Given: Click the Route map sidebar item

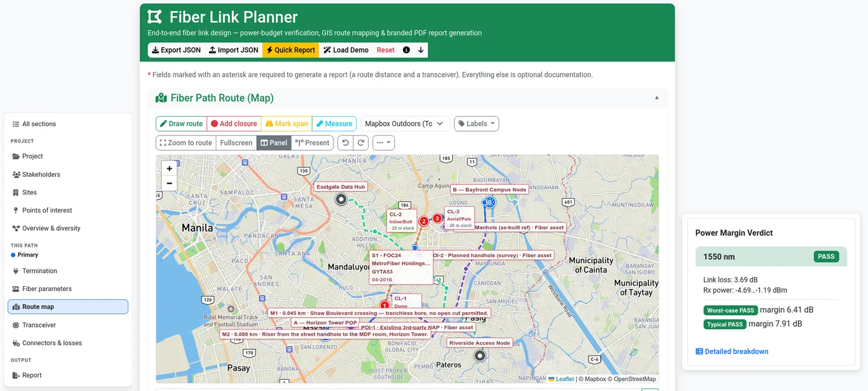Looking at the screenshot, I should (68, 307).
